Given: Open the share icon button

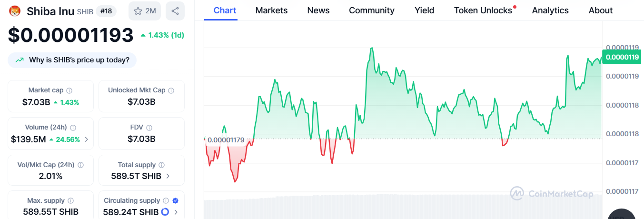Looking at the screenshot, I should (x=175, y=11).
